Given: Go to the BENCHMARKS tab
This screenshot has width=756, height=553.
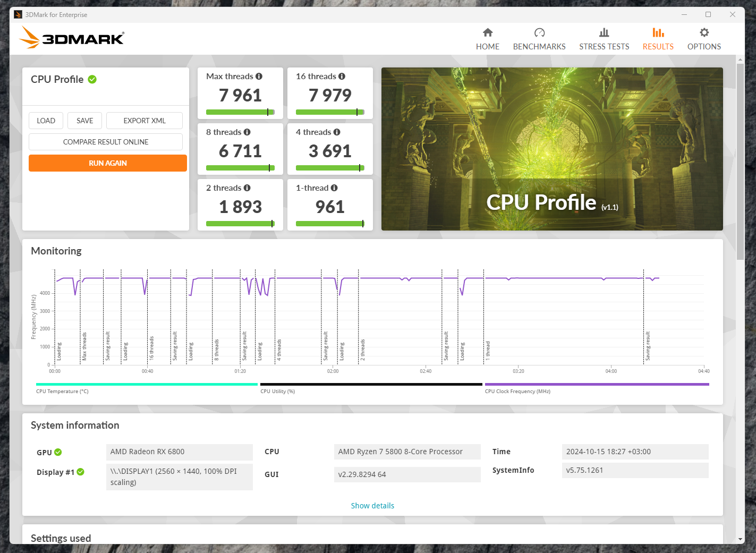Looking at the screenshot, I should click(539, 39).
